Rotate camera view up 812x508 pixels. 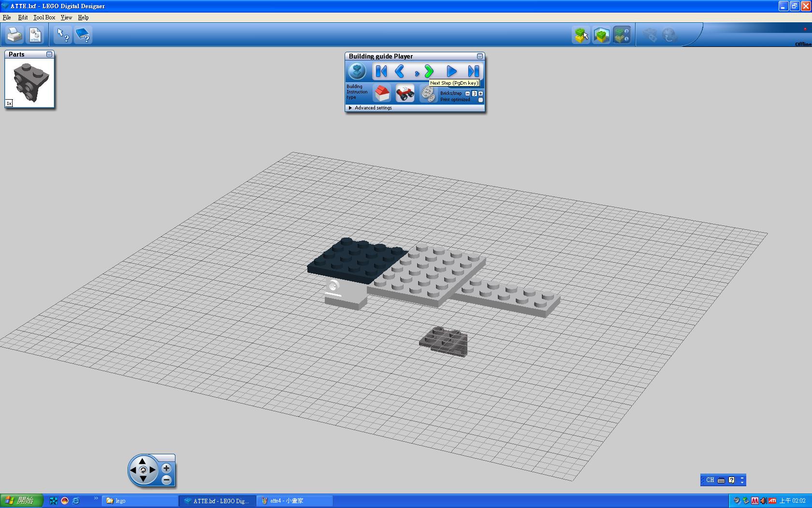(143, 461)
